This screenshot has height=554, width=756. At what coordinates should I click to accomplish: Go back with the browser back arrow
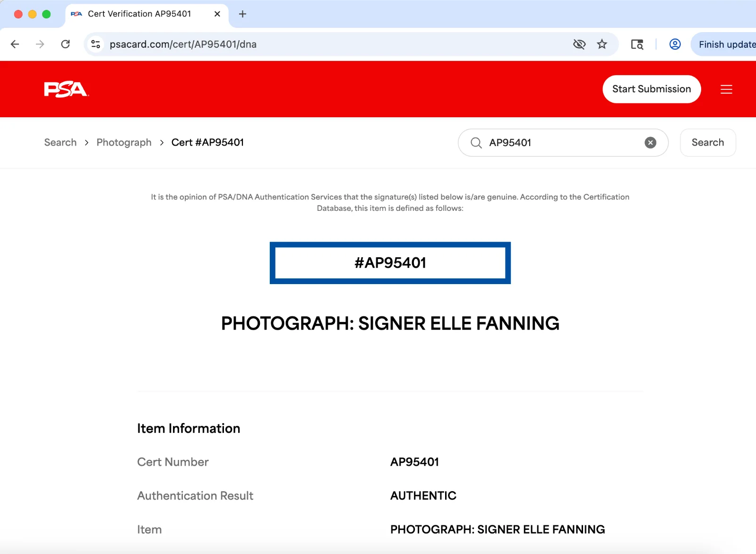click(x=15, y=44)
